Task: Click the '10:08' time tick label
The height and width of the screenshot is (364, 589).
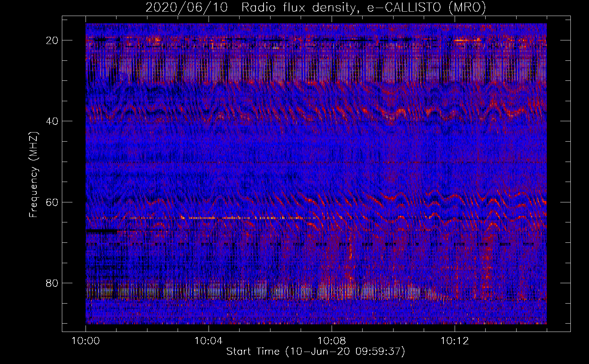Action: [x=332, y=341]
